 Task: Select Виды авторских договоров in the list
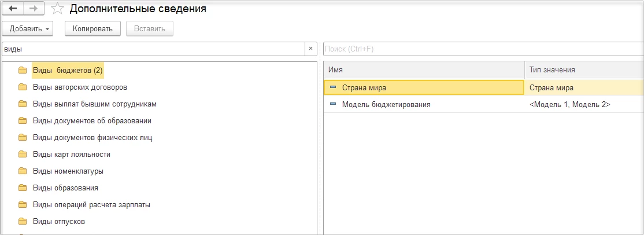80,87
